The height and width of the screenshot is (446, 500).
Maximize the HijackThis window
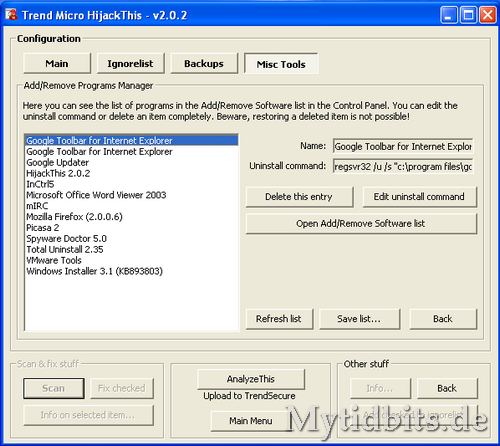click(x=468, y=15)
